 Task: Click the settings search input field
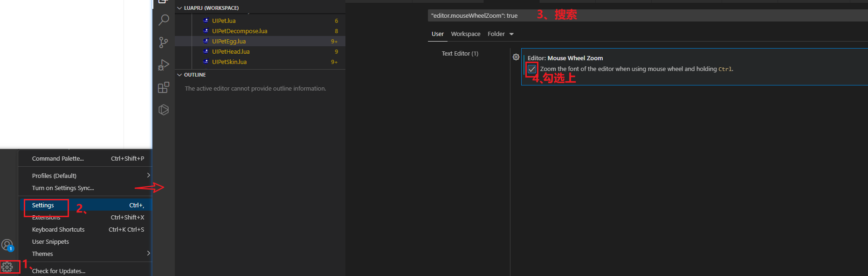[x=648, y=15]
